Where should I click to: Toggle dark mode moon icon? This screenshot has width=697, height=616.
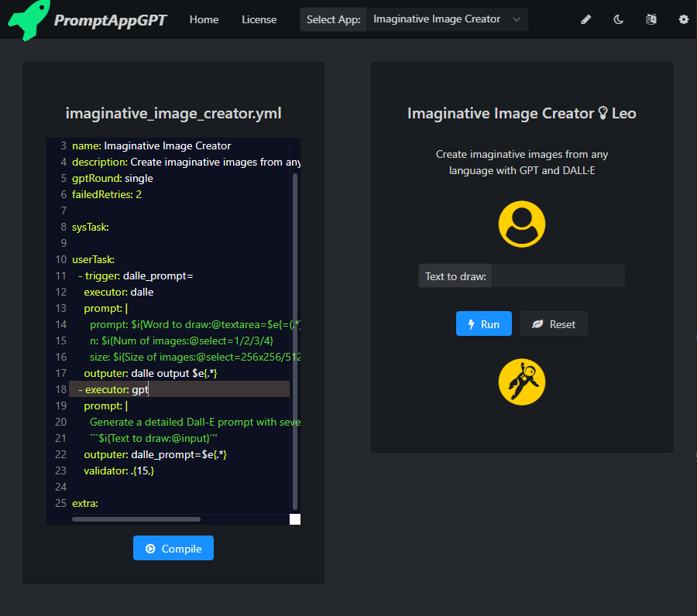618,19
